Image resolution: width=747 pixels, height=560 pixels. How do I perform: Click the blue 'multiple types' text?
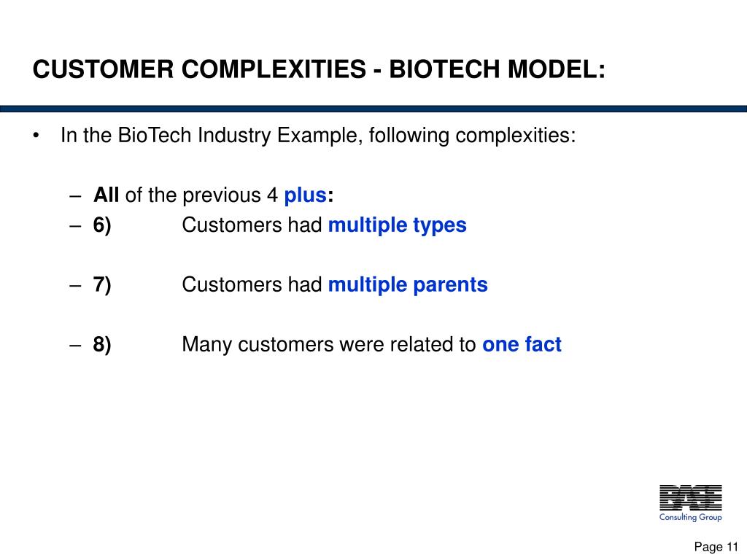(x=397, y=225)
